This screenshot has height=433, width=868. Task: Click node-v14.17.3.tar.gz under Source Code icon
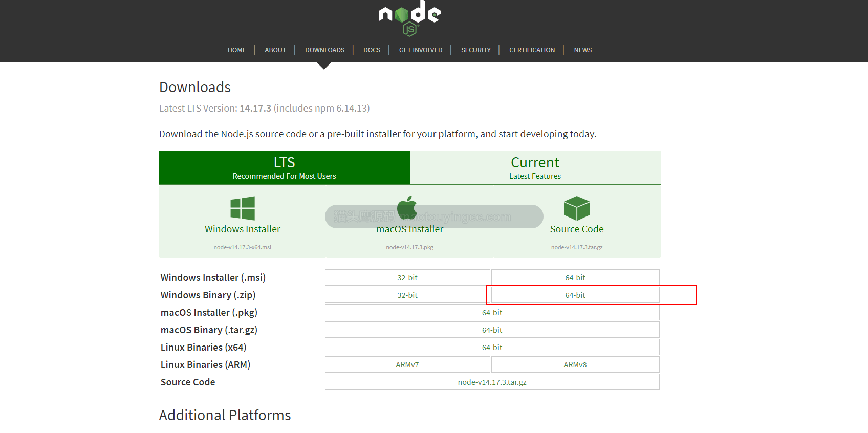click(577, 247)
